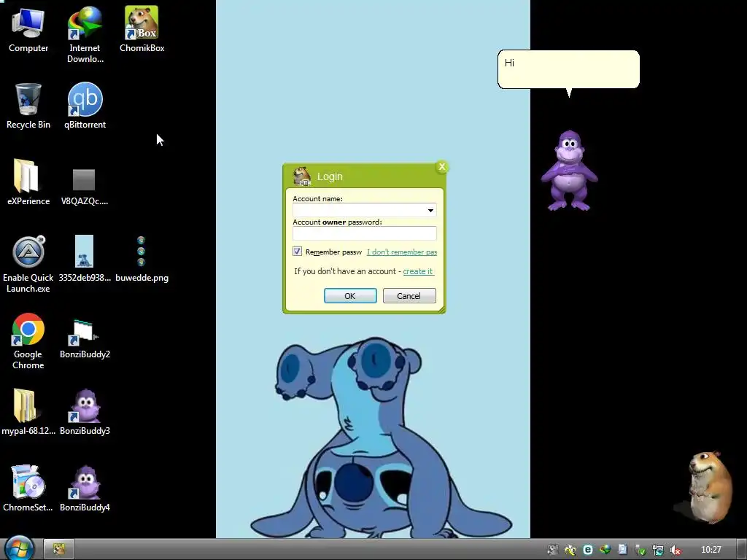Open the mypal-68.12 folder

point(28,412)
